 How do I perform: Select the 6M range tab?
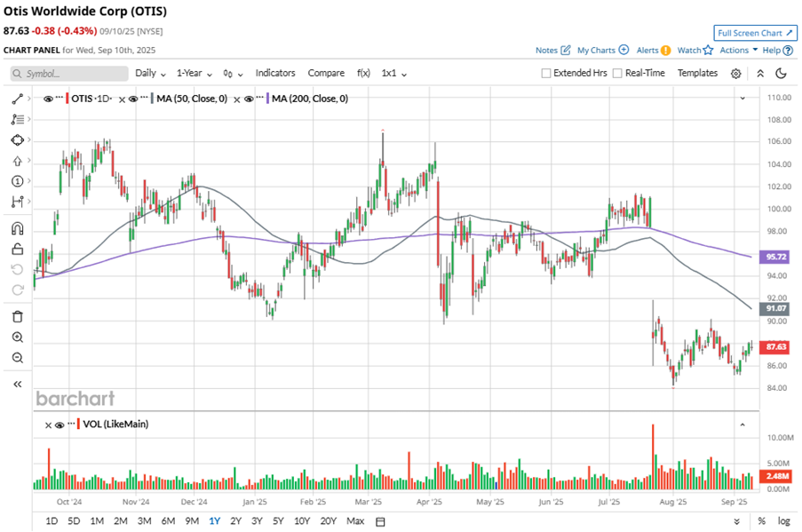[168, 521]
